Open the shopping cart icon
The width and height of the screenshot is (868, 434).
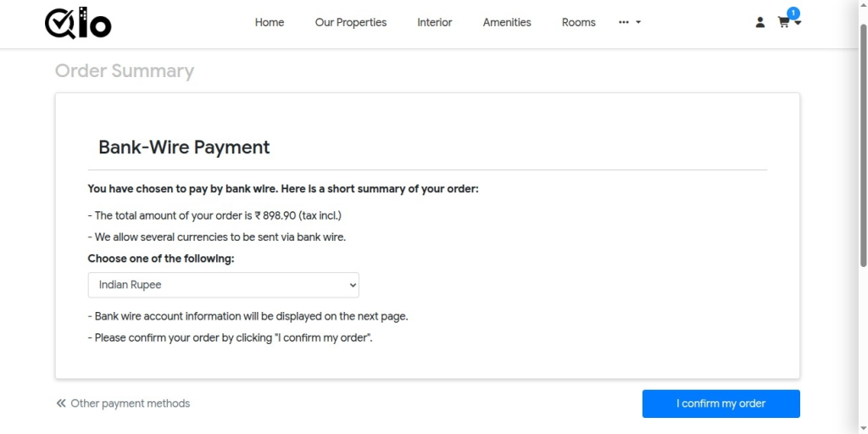point(783,23)
